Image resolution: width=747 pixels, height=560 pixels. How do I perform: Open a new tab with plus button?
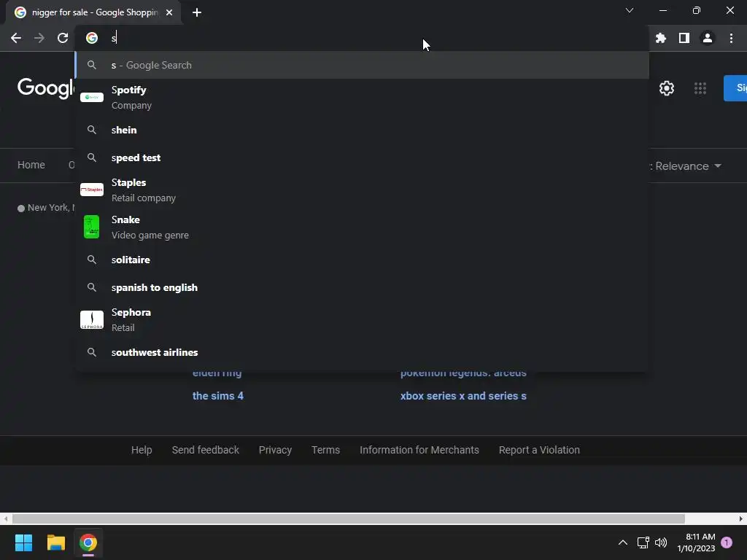[197, 12]
